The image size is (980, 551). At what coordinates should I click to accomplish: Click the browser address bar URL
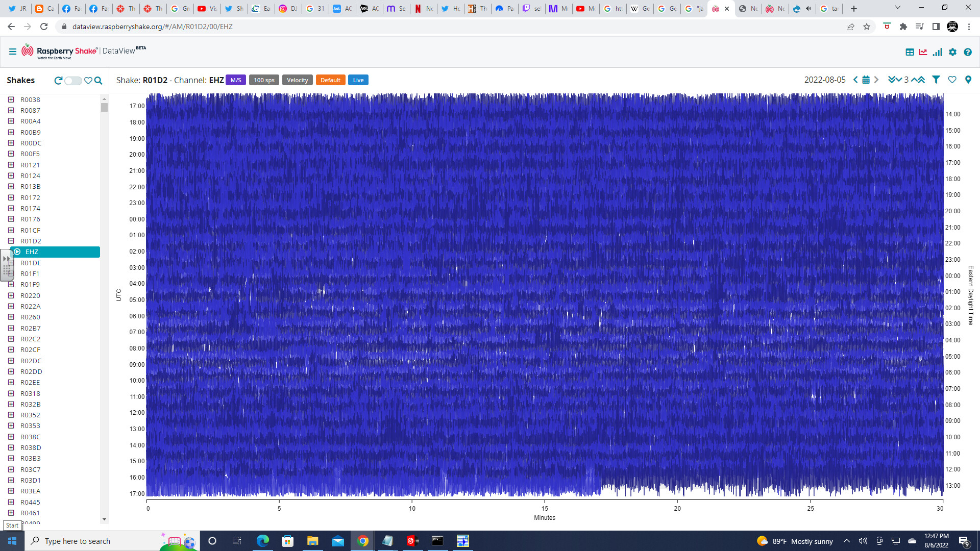tap(152, 27)
